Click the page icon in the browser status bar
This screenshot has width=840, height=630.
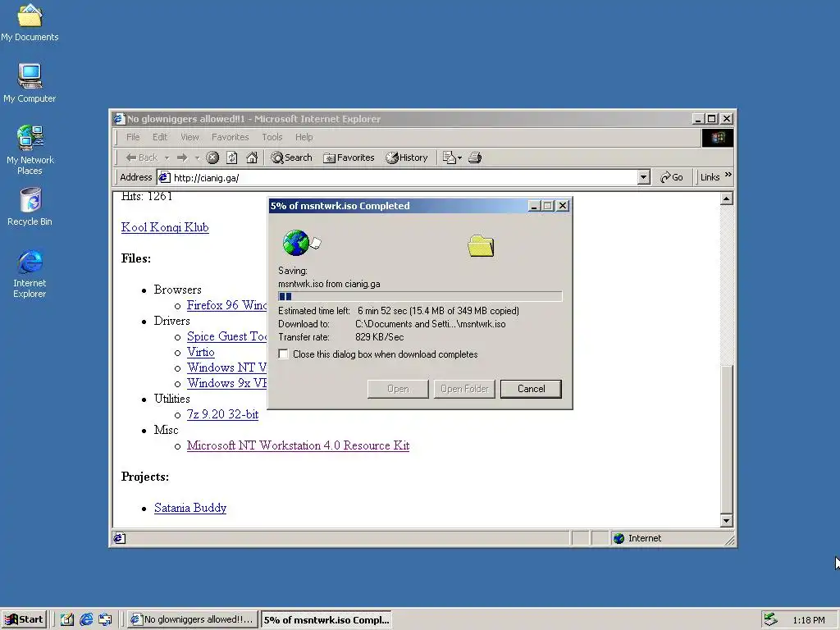tap(120, 538)
